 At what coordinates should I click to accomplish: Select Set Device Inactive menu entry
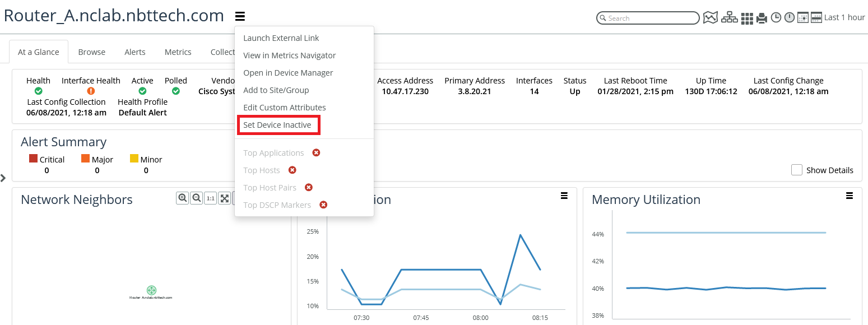pyautogui.click(x=277, y=125)
